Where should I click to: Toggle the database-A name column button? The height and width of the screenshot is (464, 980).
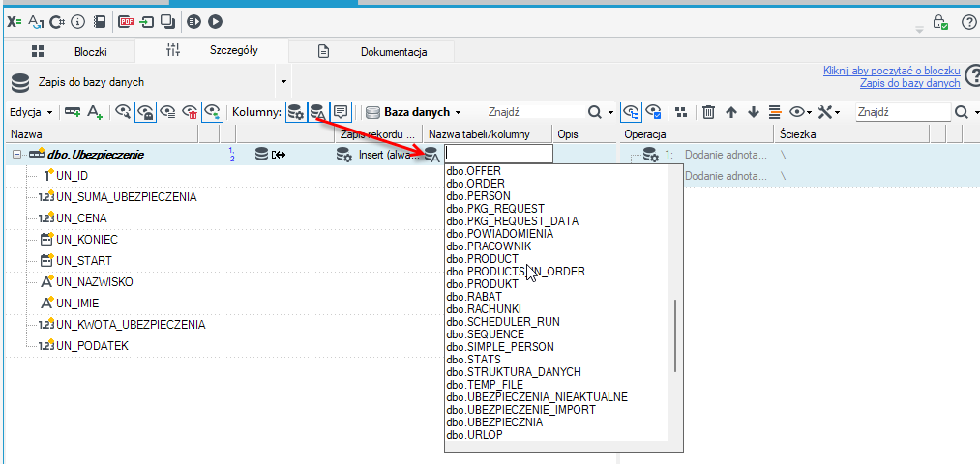[x=317, y=112]
